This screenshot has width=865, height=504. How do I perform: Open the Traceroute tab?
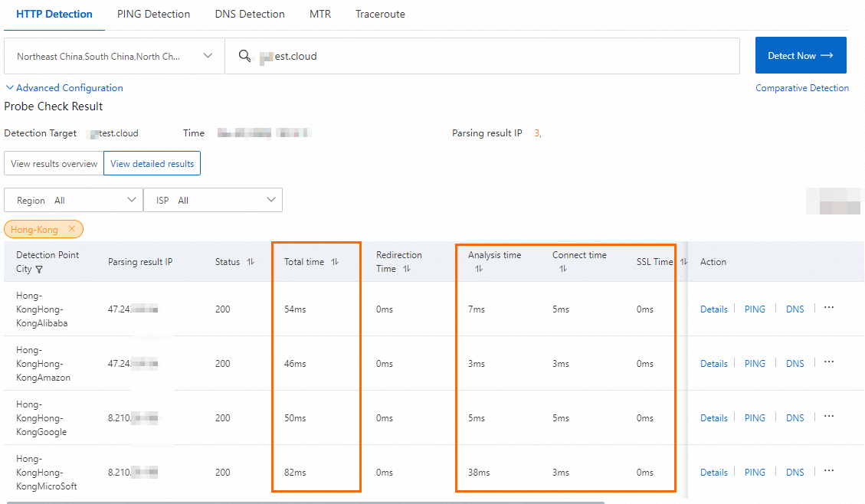380,15
